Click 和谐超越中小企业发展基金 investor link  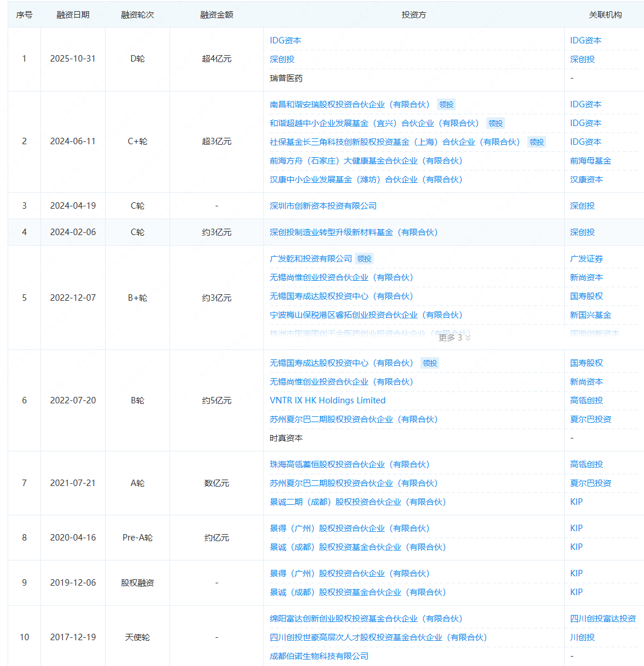[374, 123]
